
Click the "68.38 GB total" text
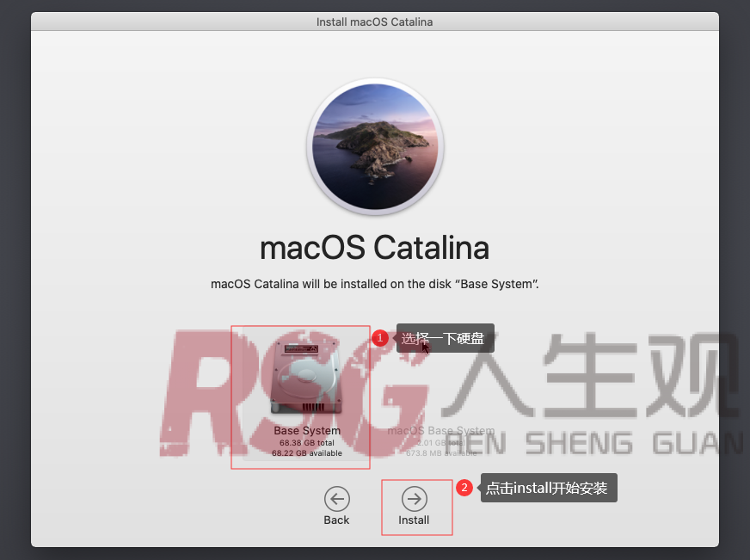click(x=307, y=443)
